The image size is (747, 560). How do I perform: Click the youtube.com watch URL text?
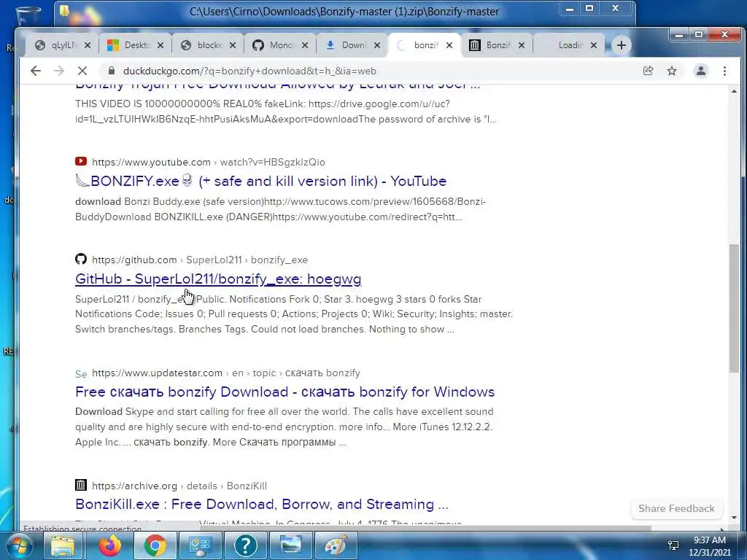209,163
